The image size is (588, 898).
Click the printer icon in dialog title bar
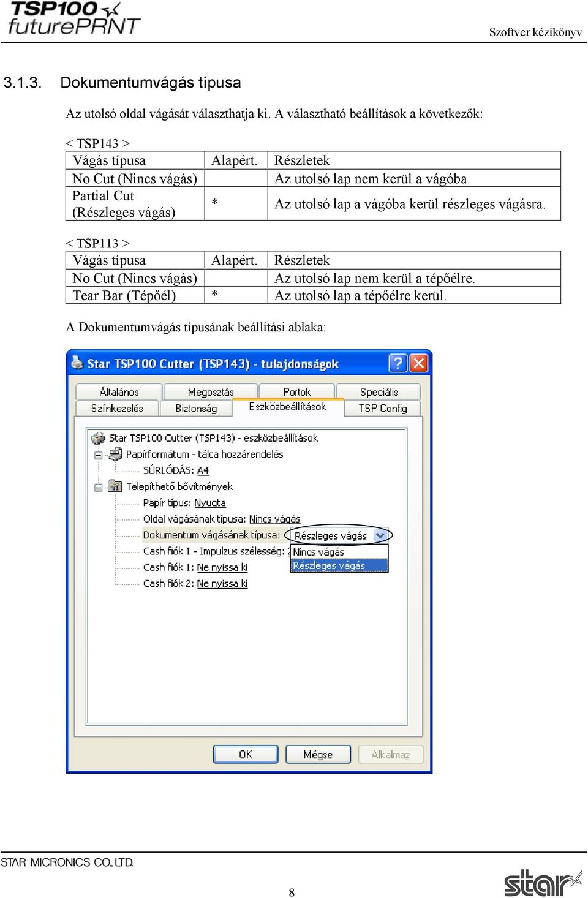click(x=77, y=363)
